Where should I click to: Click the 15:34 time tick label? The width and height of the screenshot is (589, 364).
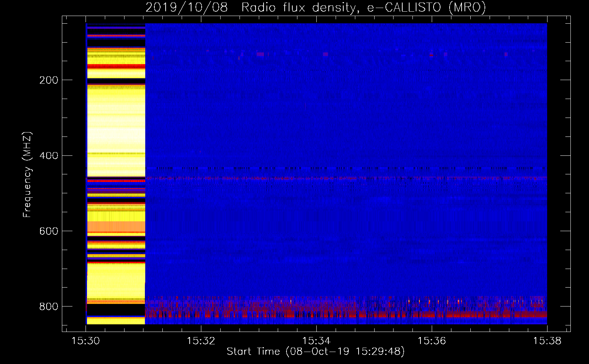click(316, 341)
